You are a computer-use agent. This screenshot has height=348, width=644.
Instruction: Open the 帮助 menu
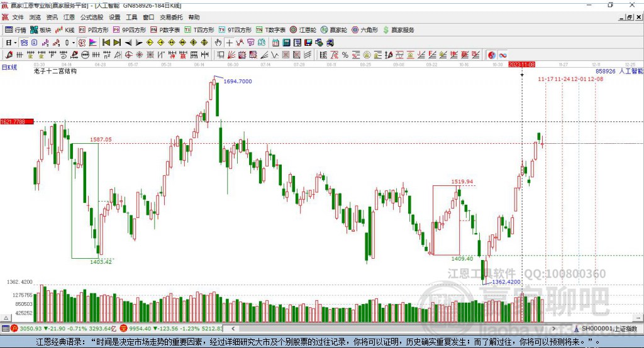point(194,17)
